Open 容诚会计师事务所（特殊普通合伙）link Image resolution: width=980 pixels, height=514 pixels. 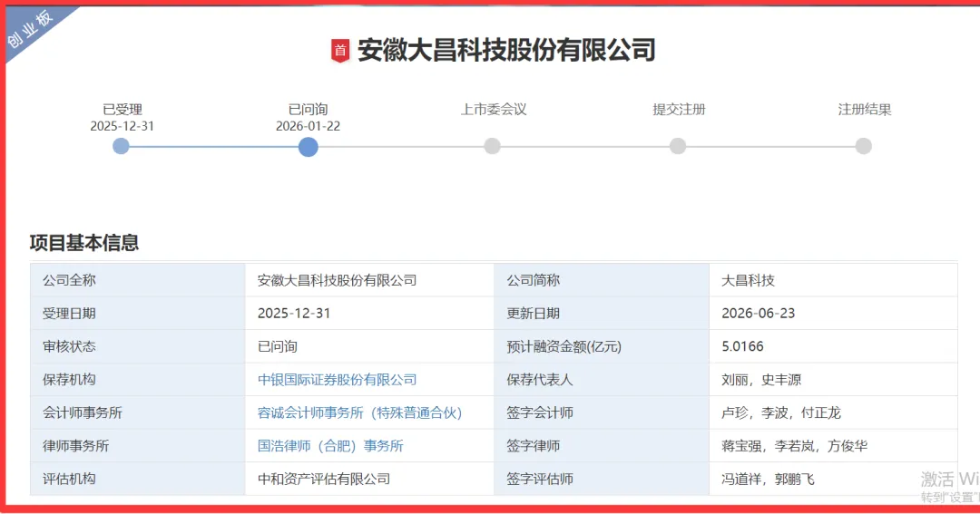(359, 412)
